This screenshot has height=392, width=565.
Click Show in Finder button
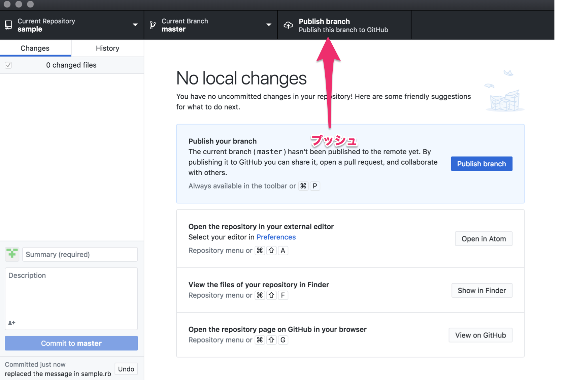pos(481,290)
